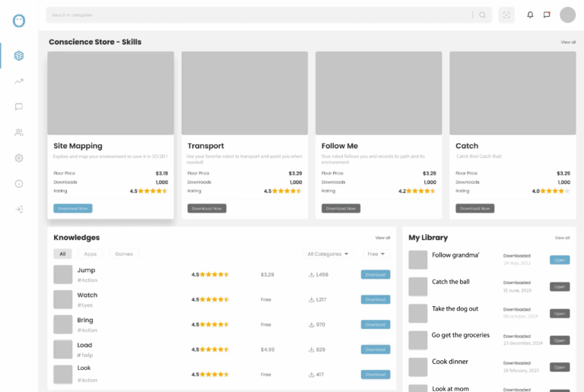
Task: Open the notifications bell
Action: coord(530,14)
